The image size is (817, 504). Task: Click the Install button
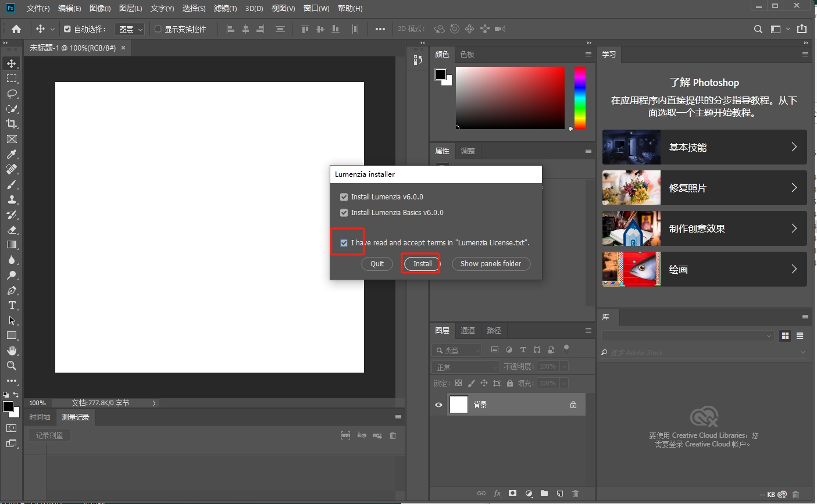[423, 264]
